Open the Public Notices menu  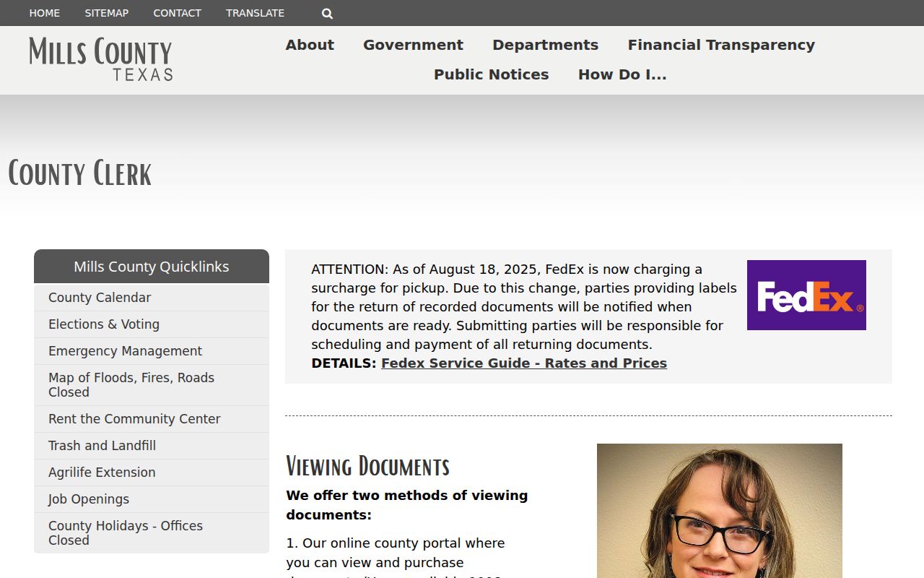pyautogui.click(x=492, y=74)
